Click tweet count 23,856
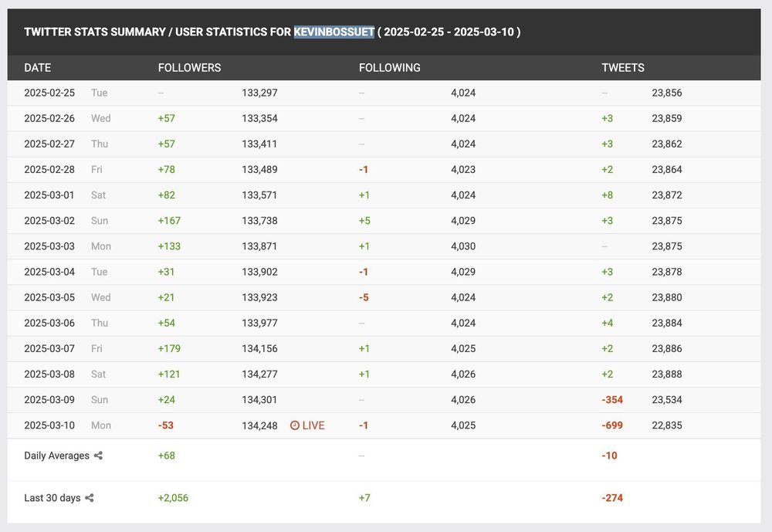Screen dimensions: 772x532 coord(667,93)
